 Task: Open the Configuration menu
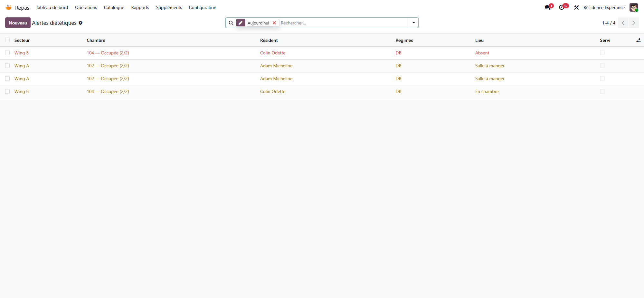(203, 7)
